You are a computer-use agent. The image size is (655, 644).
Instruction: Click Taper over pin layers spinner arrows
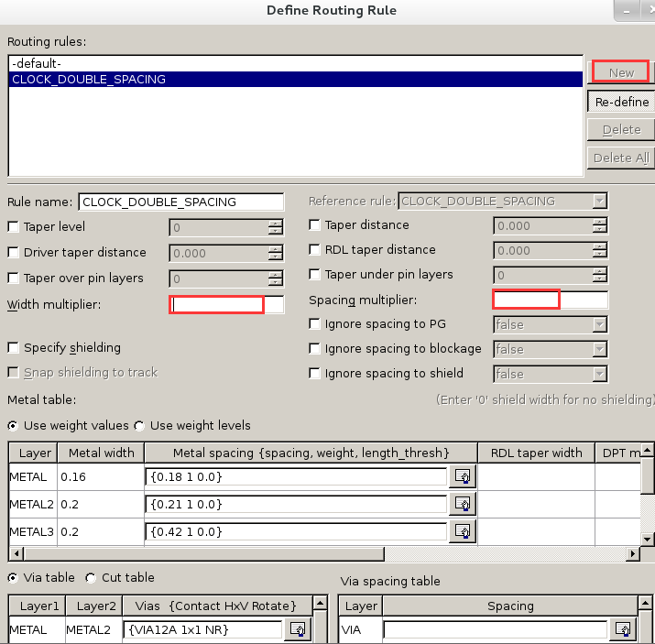tap(276, 278)
